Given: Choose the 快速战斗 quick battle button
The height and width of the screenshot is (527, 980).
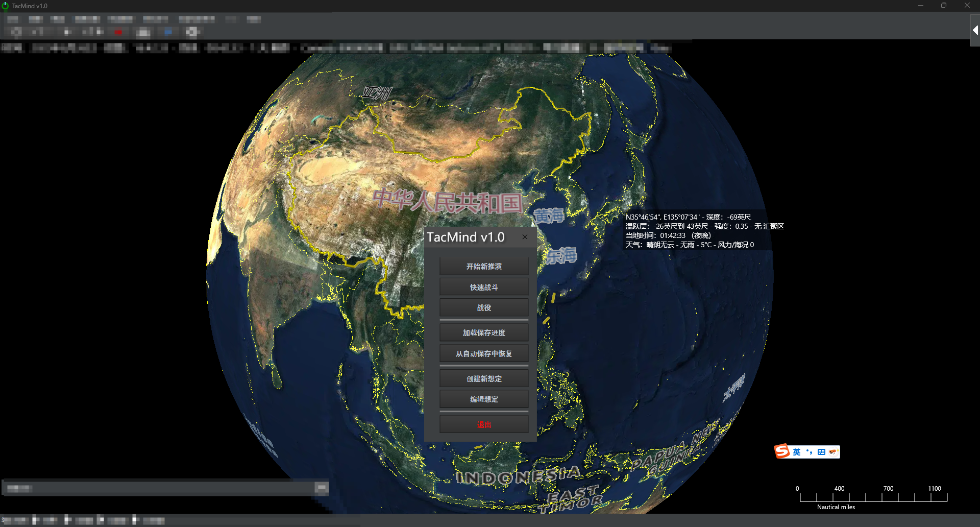Looking at the screenshot, I should (484, 287).
